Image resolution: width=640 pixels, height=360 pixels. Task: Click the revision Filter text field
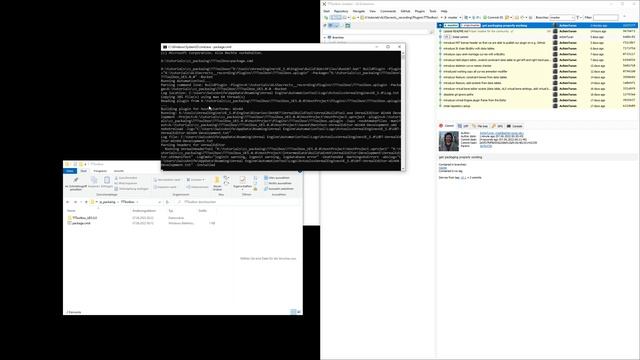point(606,18)
